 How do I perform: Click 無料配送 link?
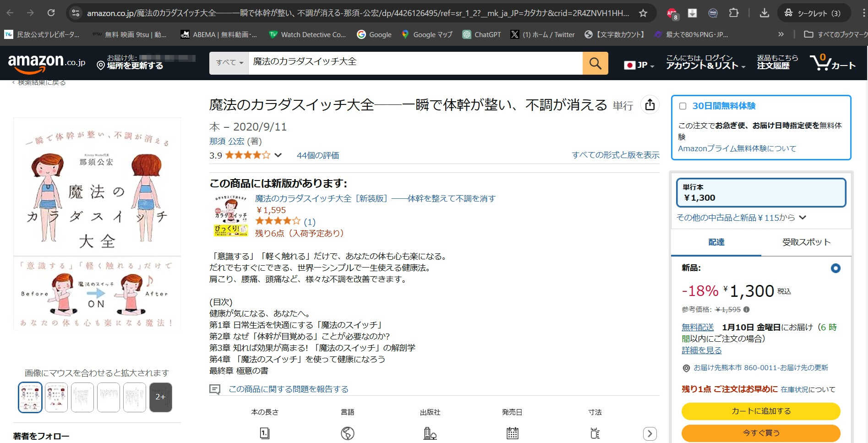698,327
